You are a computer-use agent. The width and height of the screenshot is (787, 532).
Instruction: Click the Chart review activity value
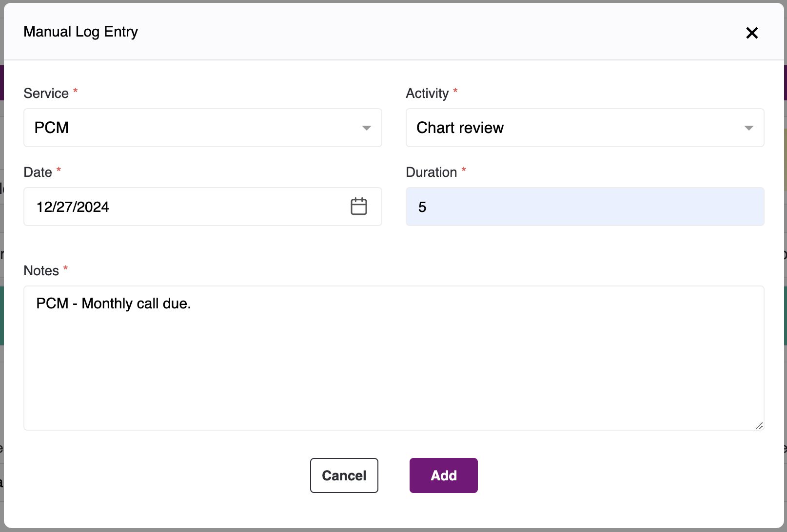coord(460,128)
